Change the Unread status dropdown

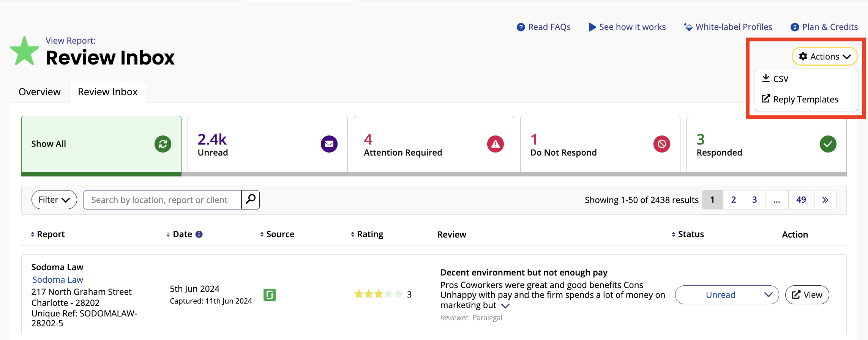[x=727, y=295]
